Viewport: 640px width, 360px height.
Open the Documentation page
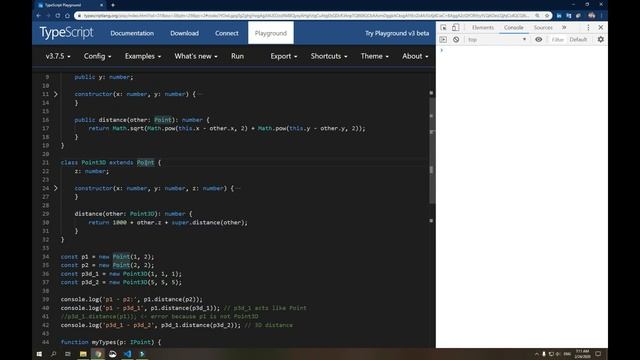tap(132, 33)
